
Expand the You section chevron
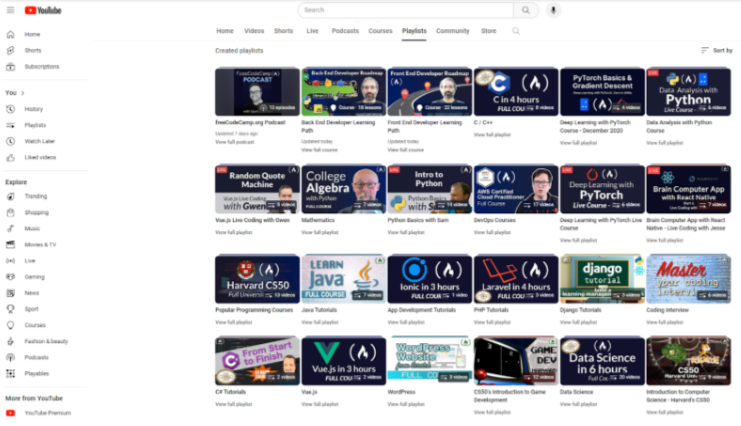23,93
